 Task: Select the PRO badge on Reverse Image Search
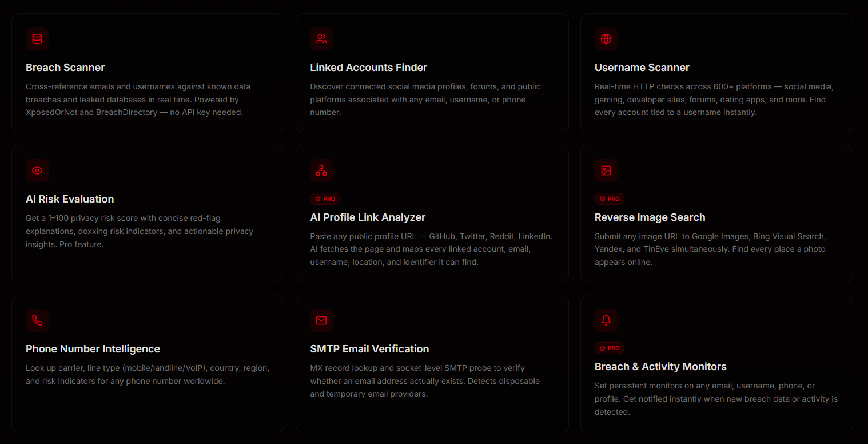tap(609, 199)
